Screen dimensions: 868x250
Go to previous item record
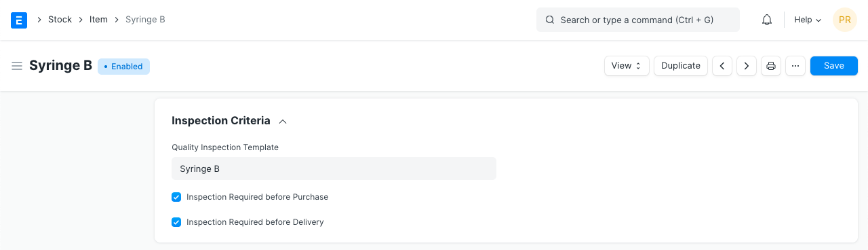(722, 66)
